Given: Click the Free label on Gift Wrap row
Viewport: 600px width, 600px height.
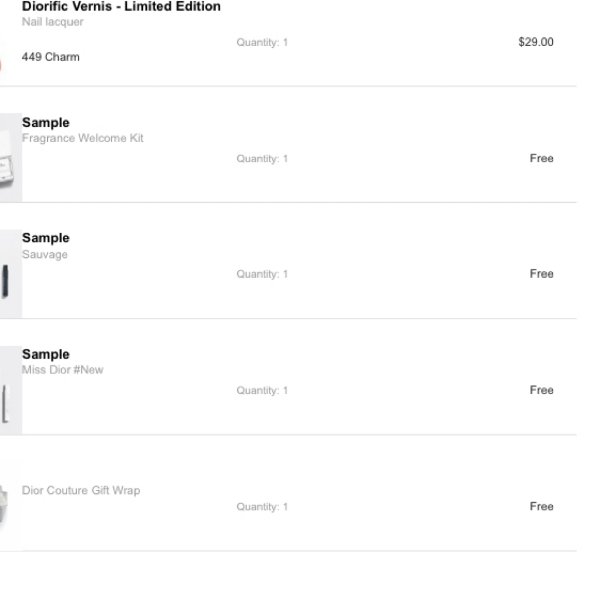Looking at the screenshot, I should pyautogui.click(x=541, y=506).
